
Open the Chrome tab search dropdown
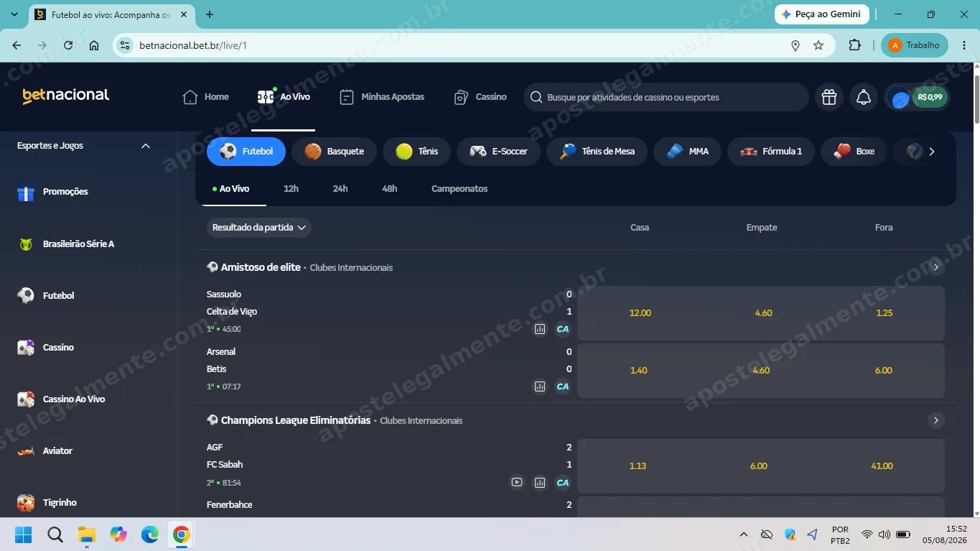[14, 14]
